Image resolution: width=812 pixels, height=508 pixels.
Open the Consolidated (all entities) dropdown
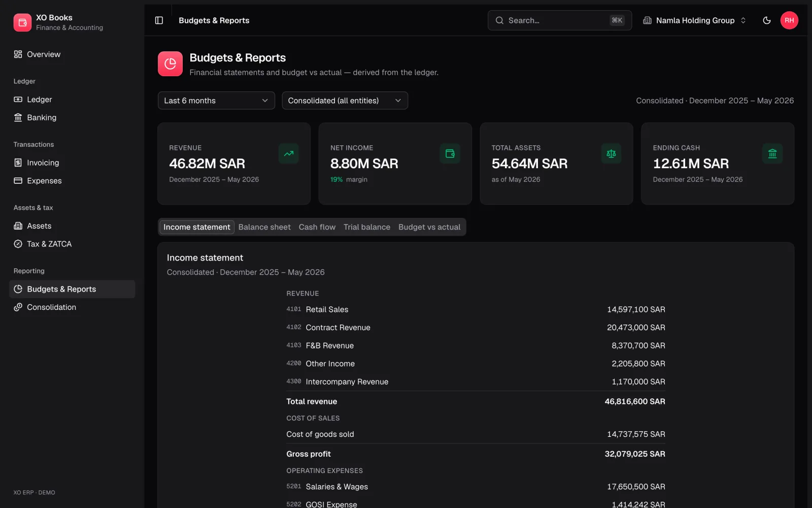pos(345,101)
